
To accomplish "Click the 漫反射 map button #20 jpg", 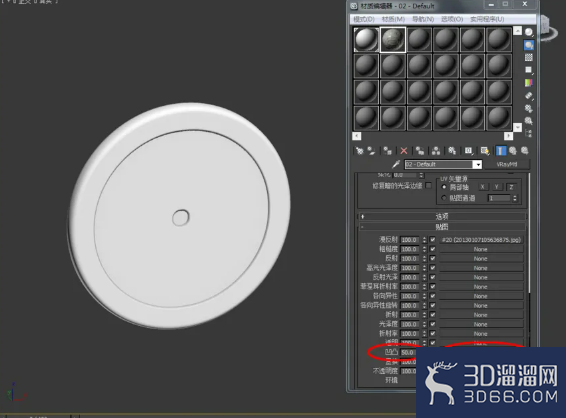I will (x=481, y=240).
